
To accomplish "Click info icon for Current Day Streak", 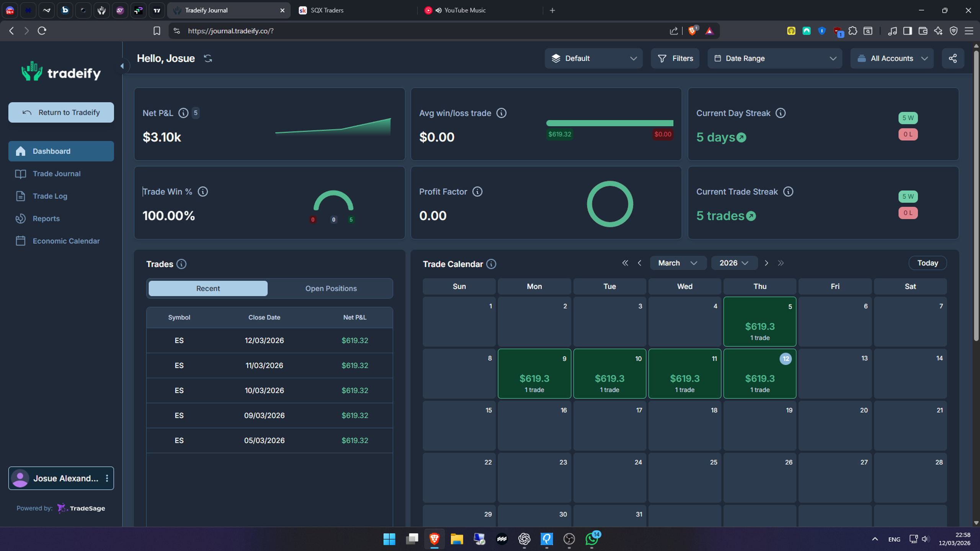I will [x=781, y=113].
